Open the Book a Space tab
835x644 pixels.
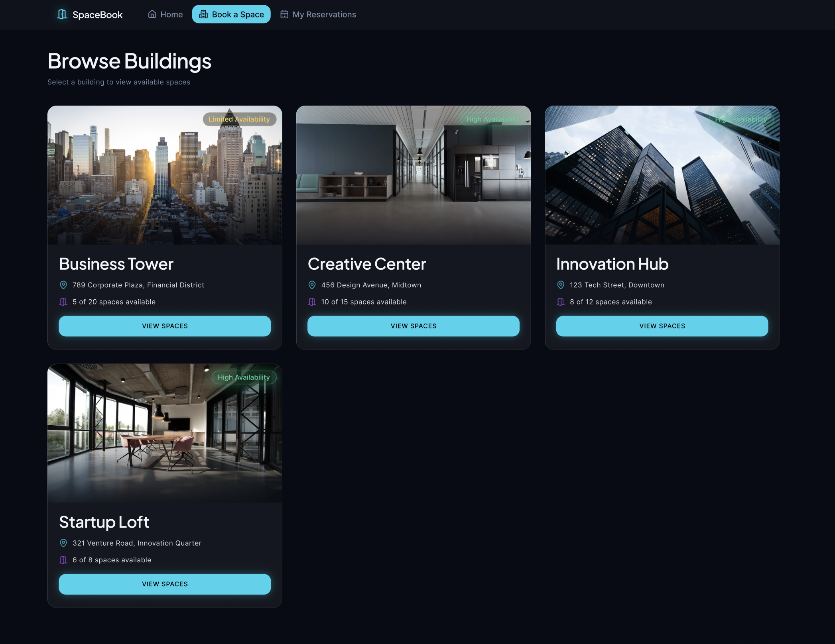(231, 14)
